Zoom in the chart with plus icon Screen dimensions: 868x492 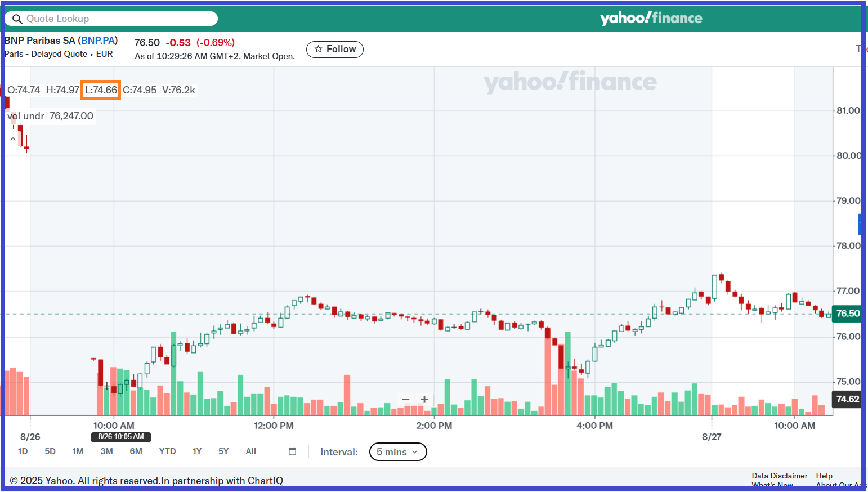(424, 400)
